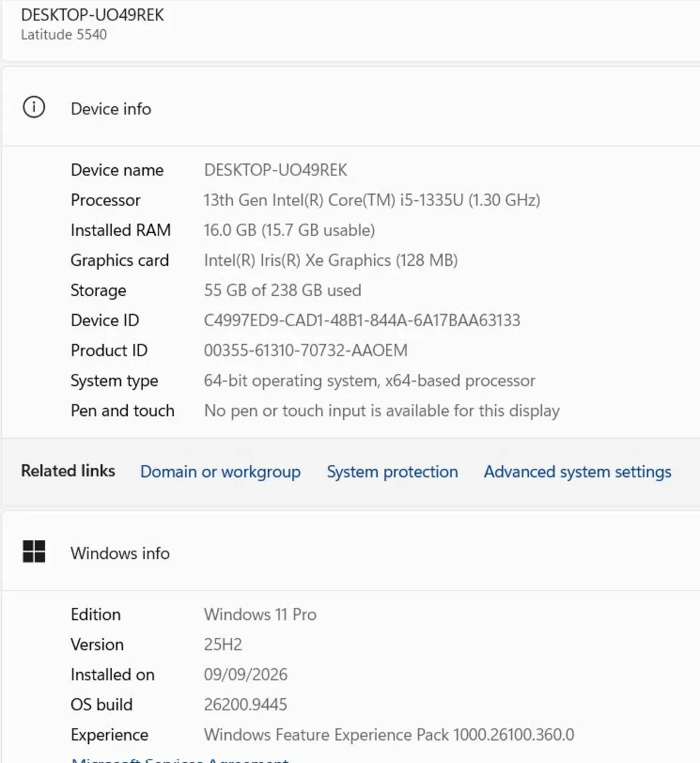700x763 pixels.
Task: Click the Installed RAM label
Action: [121, 230]
